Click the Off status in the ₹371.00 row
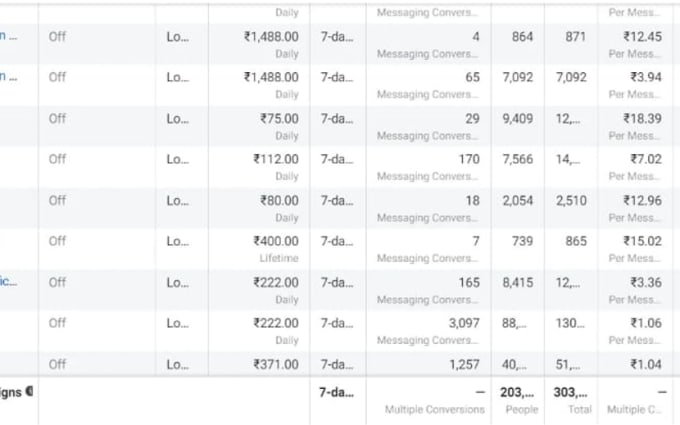 coord(57,364)
